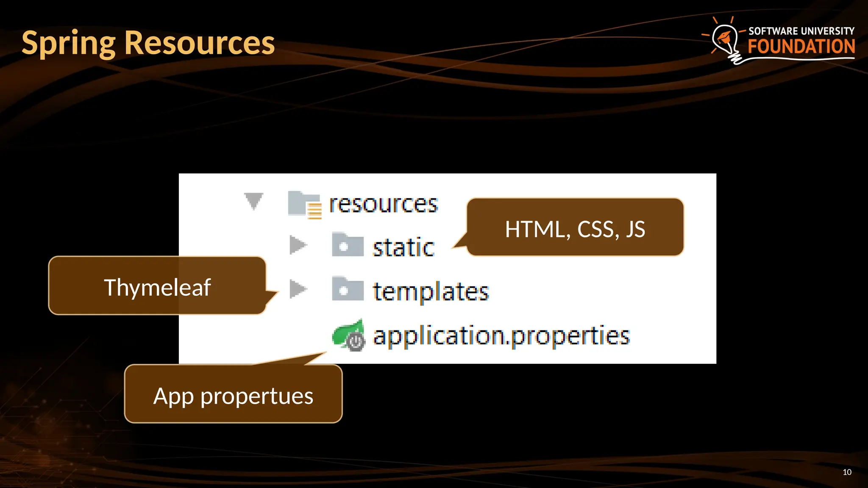This screenshot has height=488, width=868.
Task: Click the App propertues callout box
Action: tap(233, 396)
